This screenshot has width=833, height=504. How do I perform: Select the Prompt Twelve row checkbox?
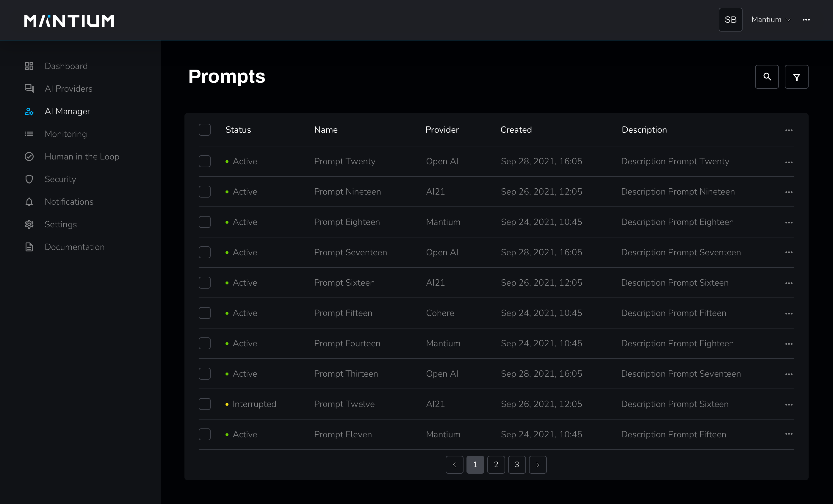click(x=205, y=404)
